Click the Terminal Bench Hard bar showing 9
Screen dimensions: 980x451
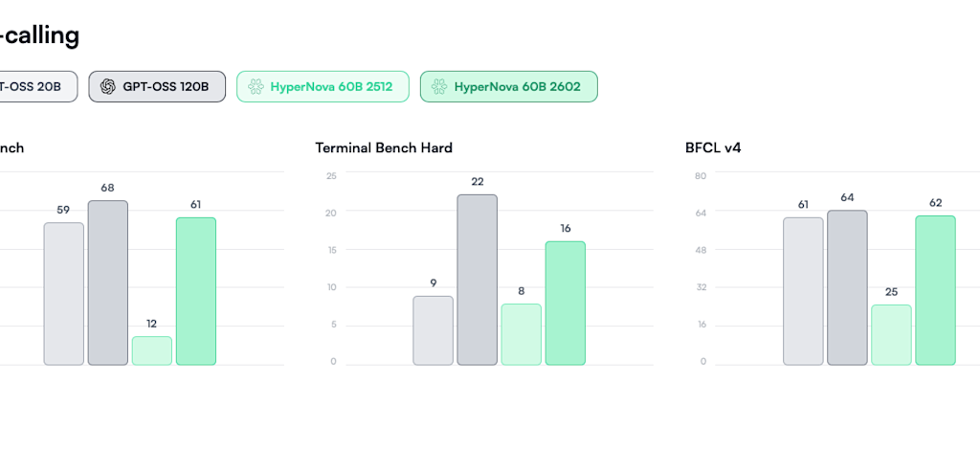pos(433,330)
